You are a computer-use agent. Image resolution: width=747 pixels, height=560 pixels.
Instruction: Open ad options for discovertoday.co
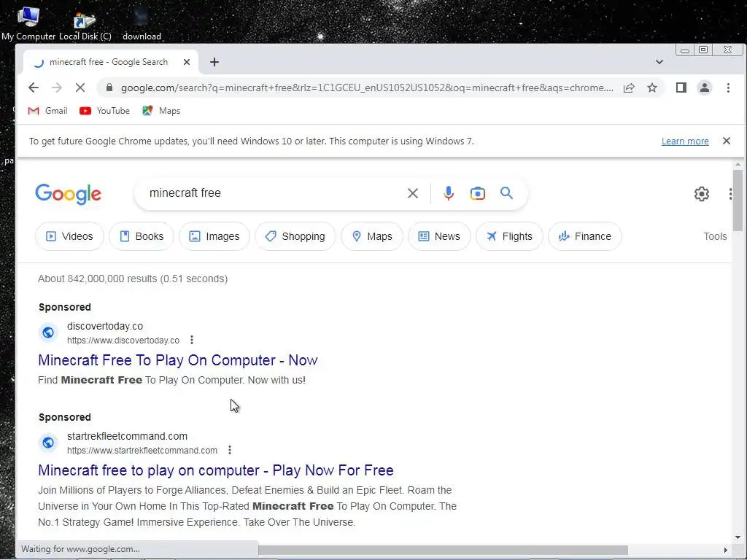[192, 340]
